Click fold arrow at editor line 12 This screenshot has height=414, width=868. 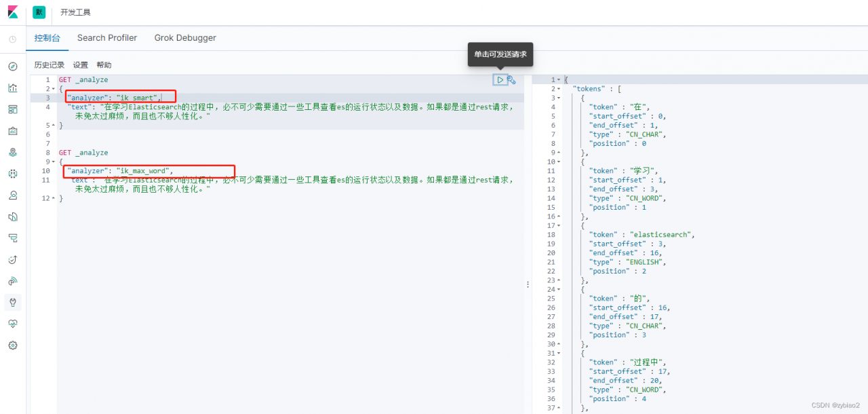(x=53, y=198)
